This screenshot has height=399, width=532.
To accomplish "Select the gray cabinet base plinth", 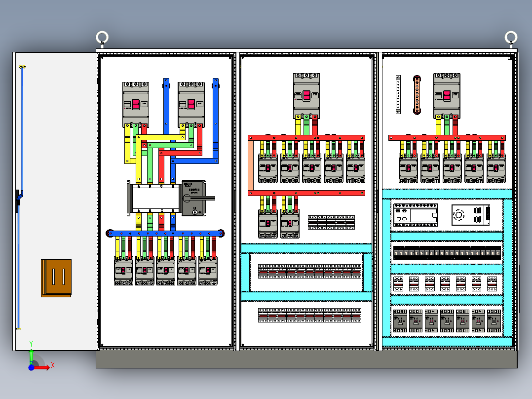I will coord(307,359).
